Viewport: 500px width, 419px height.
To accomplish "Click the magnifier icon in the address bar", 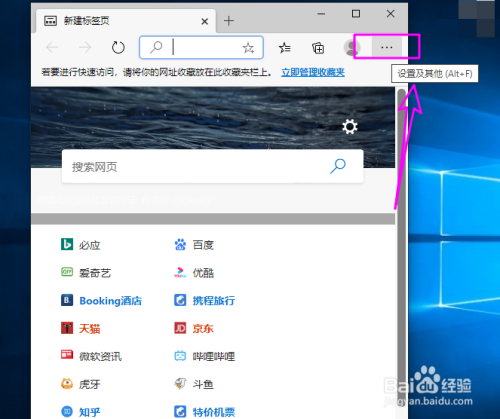I will tap(156, 47).
